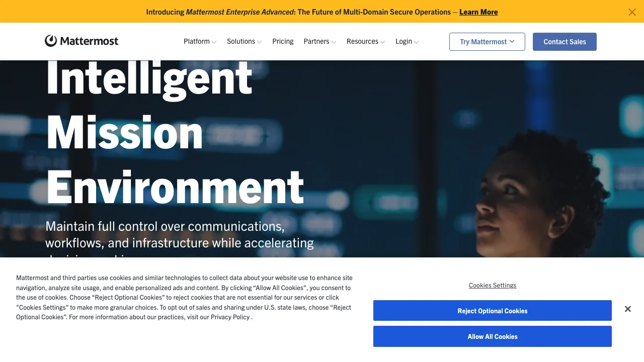Screen dimensions: 644x362
Task: Expand the Solutions menu chevron
Action: [x=260, y=42]
